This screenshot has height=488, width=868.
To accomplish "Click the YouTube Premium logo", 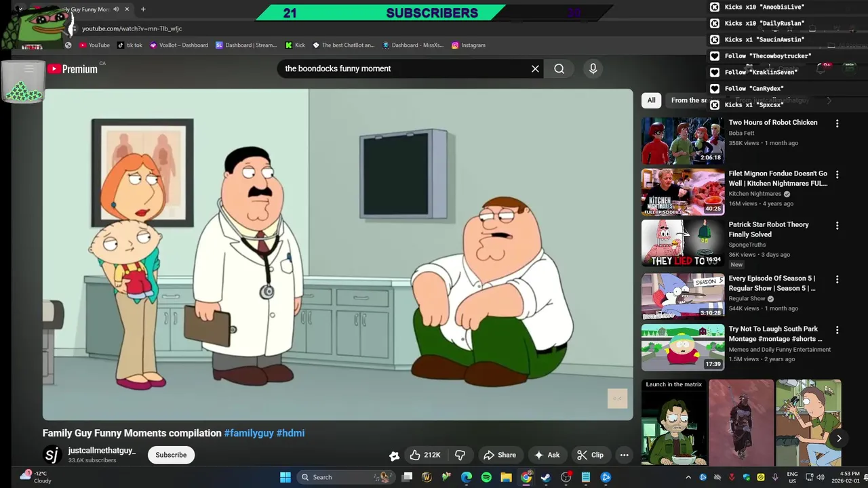I will click(x=73, y=68).
